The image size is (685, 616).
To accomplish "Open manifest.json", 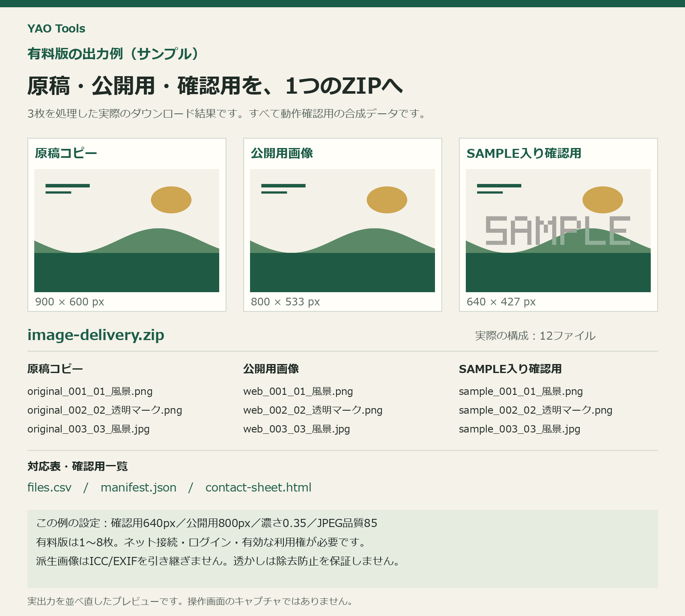I will 138,488.
